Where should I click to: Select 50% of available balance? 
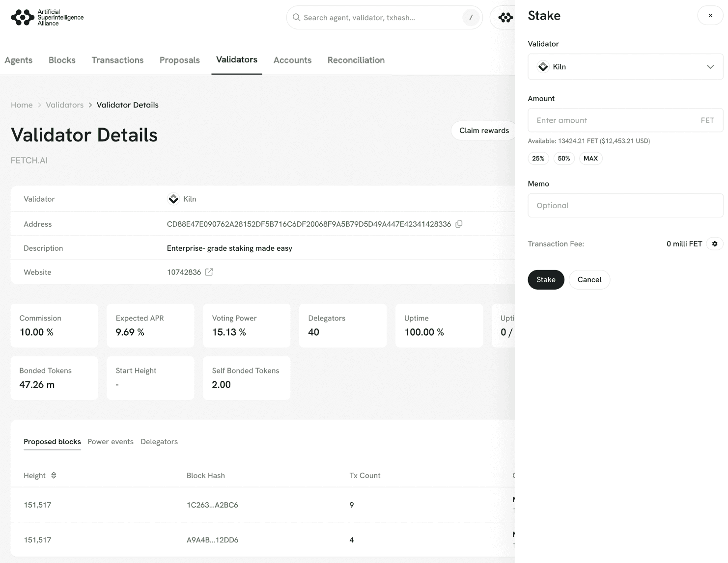tap(563, 159)
